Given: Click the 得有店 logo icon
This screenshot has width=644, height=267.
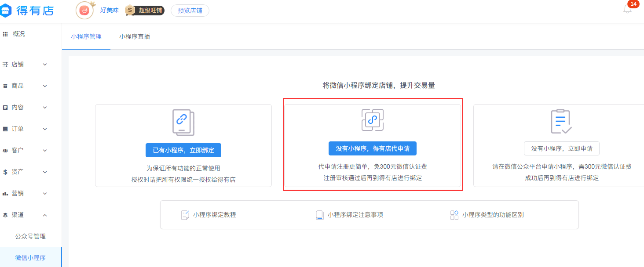Looking at the screenshot, I should [x=6, y=11].
